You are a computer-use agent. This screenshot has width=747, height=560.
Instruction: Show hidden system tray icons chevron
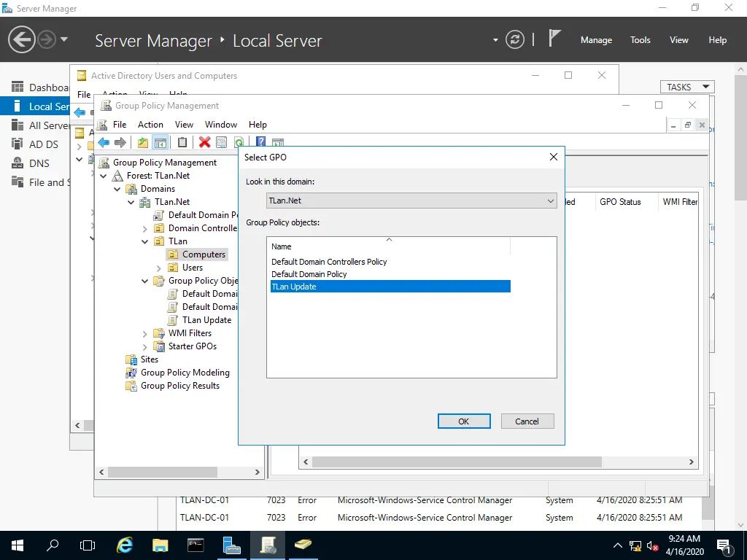pos(617,545)
